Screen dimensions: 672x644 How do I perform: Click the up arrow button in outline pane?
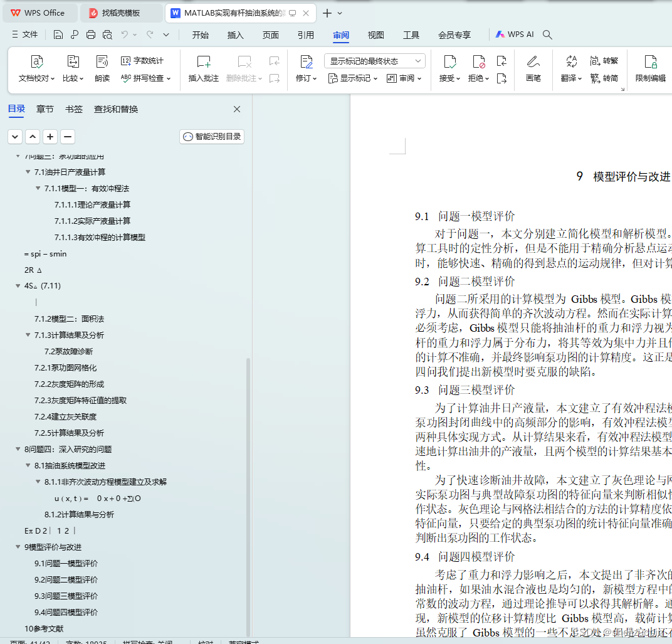[33, 137]
